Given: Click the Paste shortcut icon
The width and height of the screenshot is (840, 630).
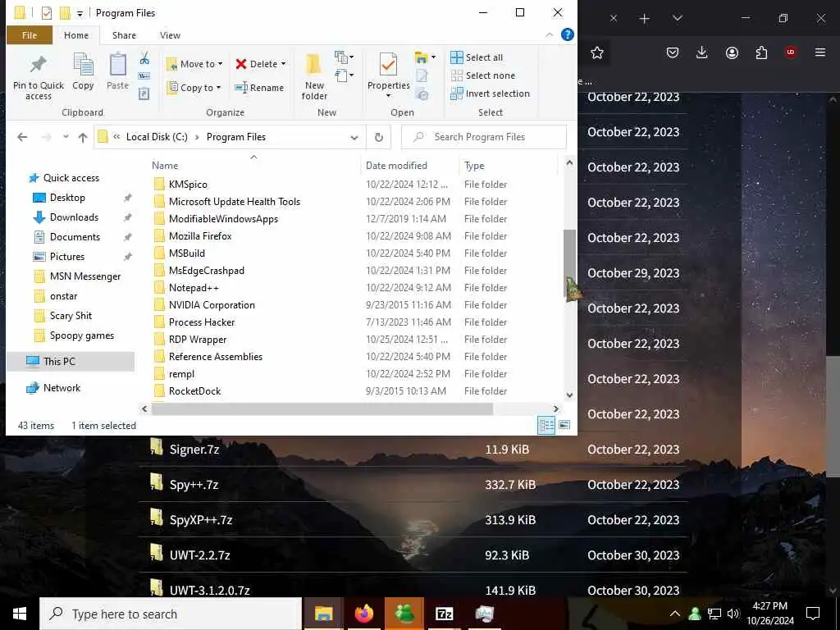Looking at the screenshot, I should [144, 94].
